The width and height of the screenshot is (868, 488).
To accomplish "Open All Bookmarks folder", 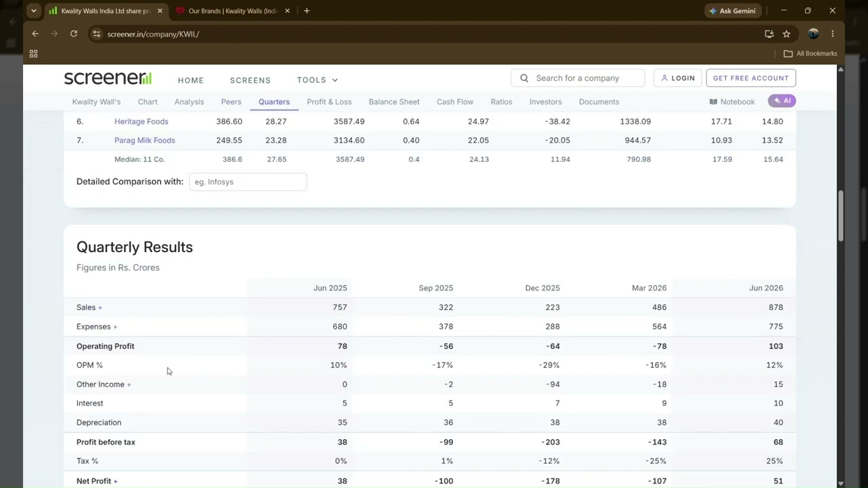I will tap(810, 54).
